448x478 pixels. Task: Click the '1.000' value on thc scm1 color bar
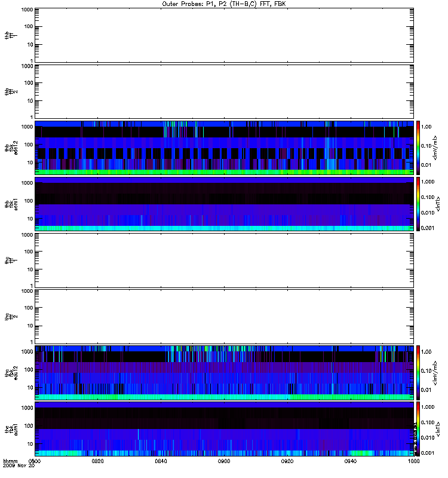(x=428, y=407)
